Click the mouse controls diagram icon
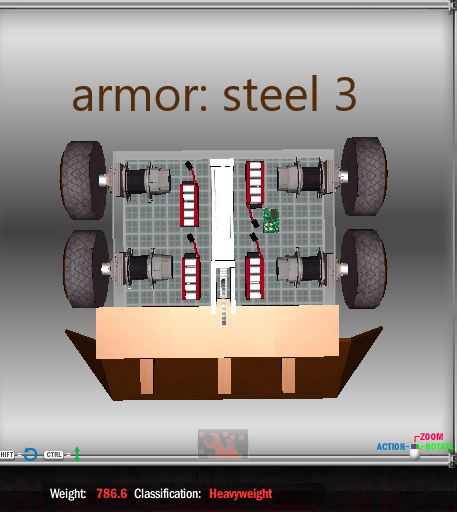The width and height of the screenshot is (457, 512). tap(415, 451)
